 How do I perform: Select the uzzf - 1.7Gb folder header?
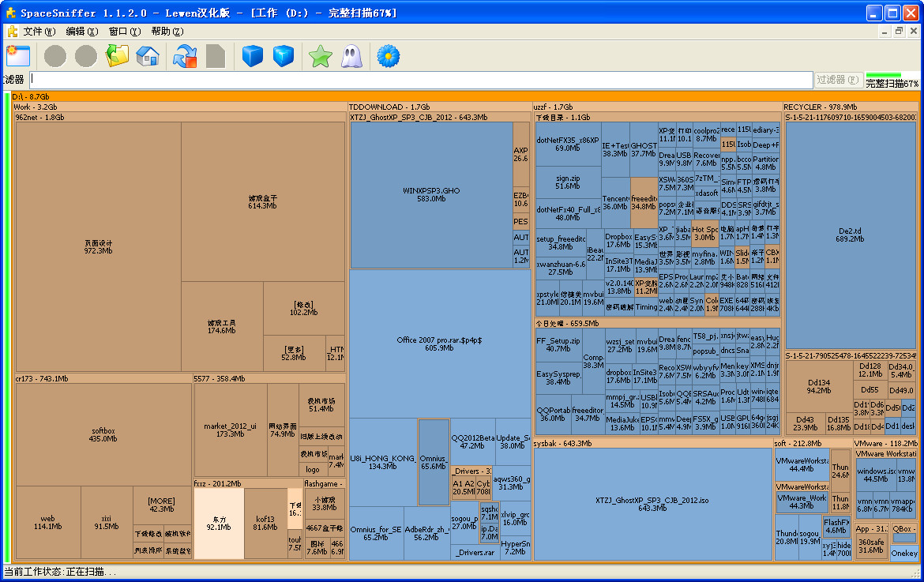[657, 107]
